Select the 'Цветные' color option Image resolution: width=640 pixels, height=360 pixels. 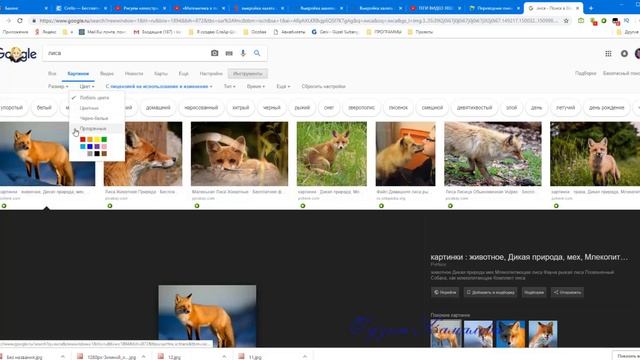89,108
